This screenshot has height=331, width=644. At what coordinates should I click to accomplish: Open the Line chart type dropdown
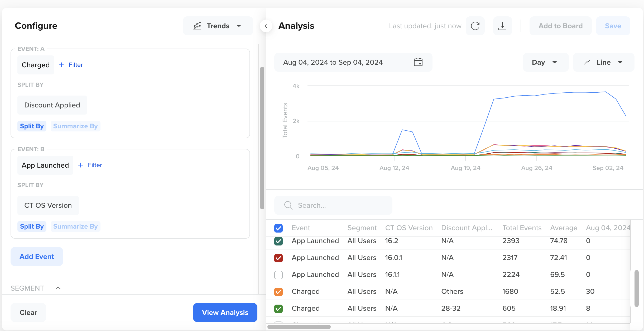coord(603,62)
